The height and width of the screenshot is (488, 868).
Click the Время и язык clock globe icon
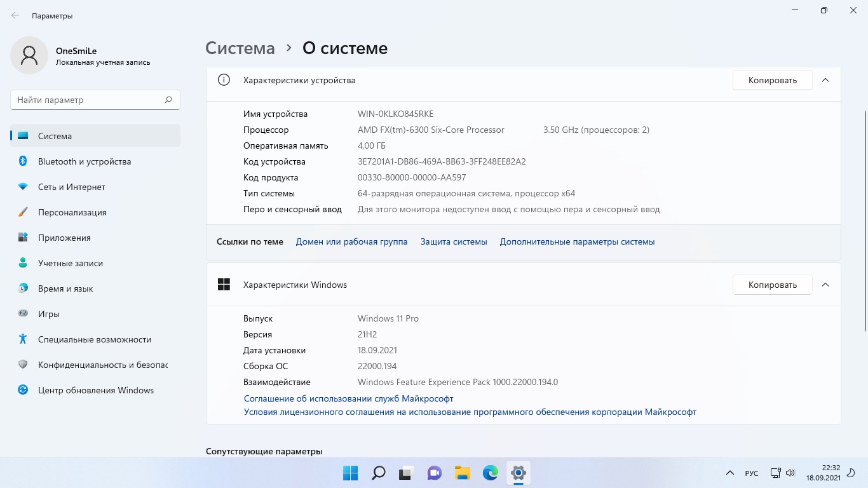click(23, 288)
